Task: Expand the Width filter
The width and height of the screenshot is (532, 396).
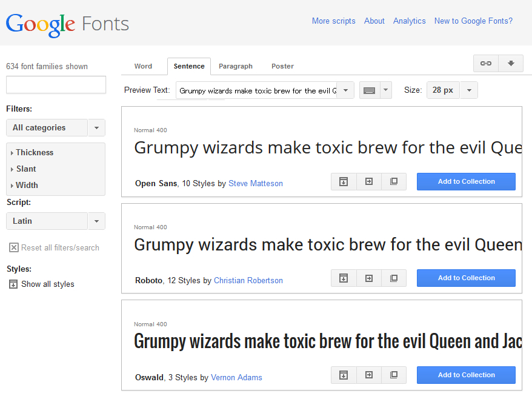Action: [x=24, y=185]
